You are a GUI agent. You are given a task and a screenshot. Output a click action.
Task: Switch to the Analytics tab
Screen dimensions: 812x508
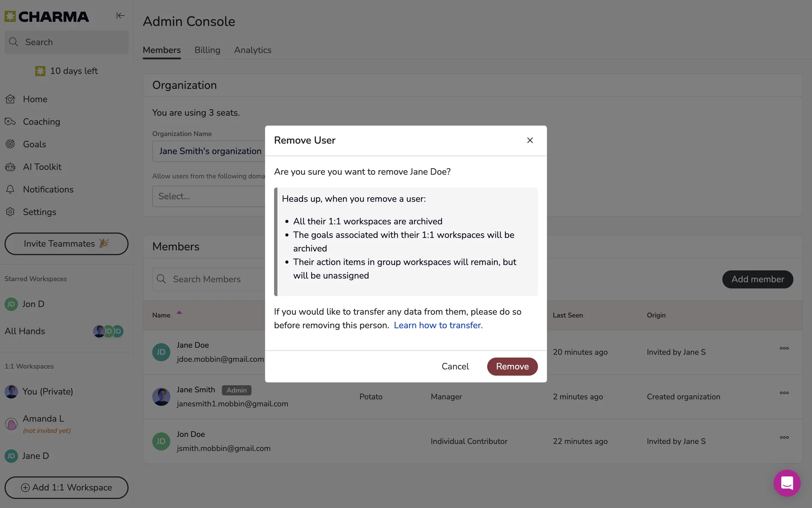tap(252, 50)
